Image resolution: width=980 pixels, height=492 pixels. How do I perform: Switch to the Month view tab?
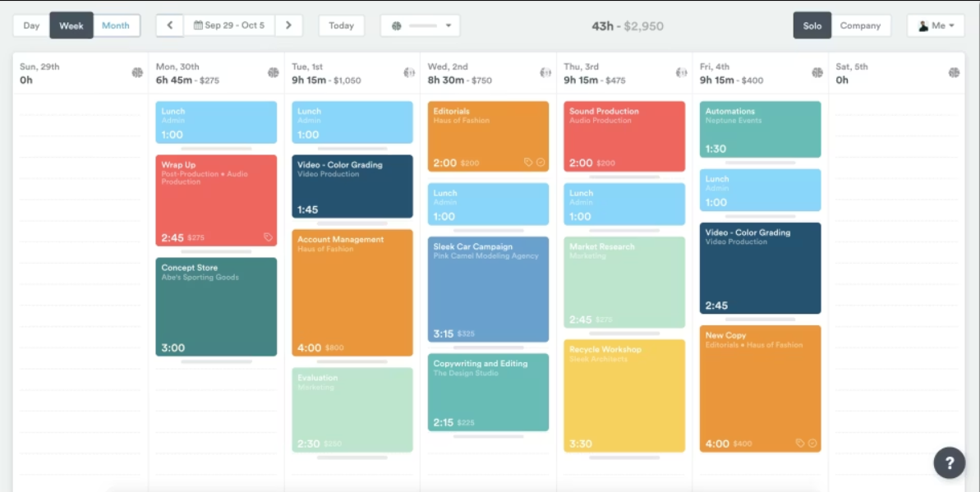point(116,25)
